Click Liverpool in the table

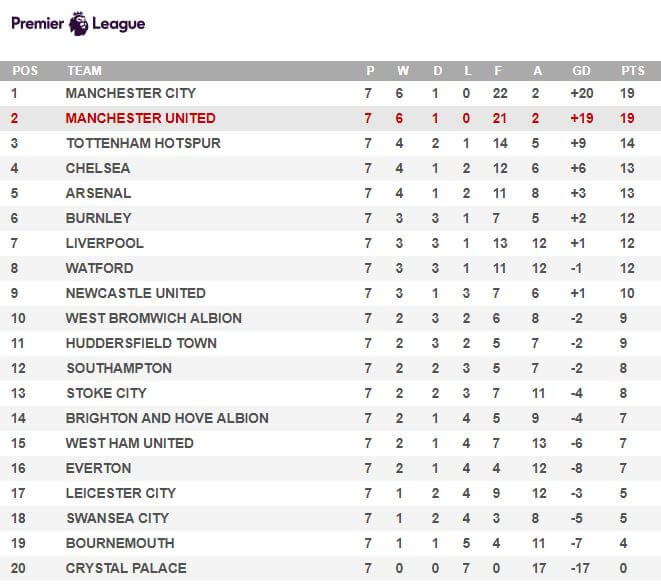[x=105, y=243]
